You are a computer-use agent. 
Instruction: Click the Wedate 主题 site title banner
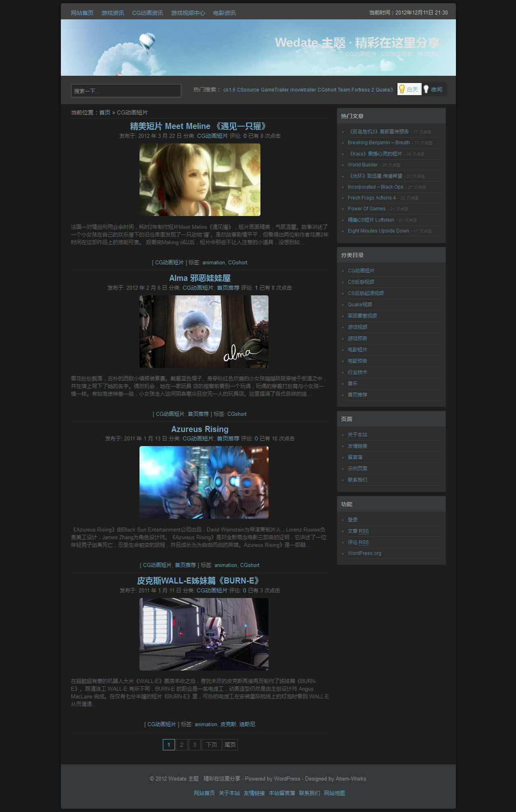point(357,43)
